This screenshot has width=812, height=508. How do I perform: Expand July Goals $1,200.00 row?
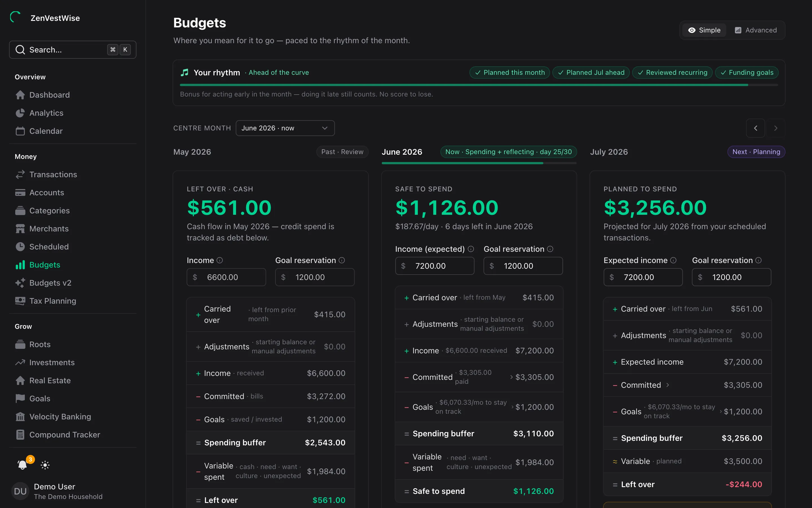pos(687,411)
